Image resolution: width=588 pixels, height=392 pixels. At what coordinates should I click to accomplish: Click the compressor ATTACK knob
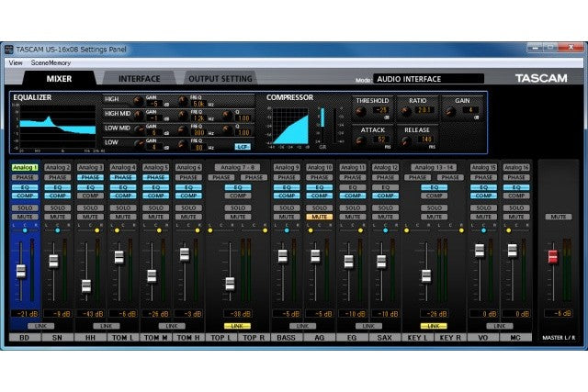coord(361,140)
